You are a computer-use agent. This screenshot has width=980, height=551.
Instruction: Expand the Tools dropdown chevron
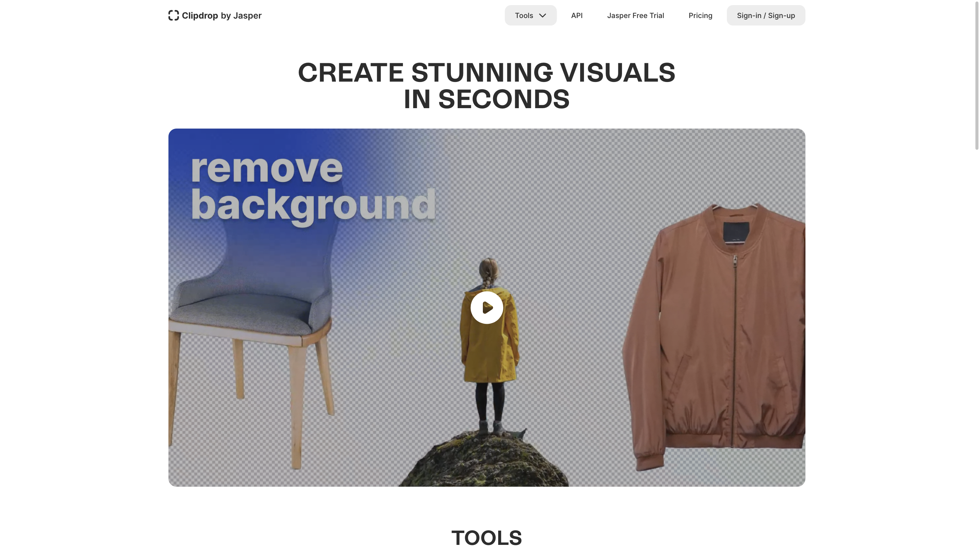(542, 16)
